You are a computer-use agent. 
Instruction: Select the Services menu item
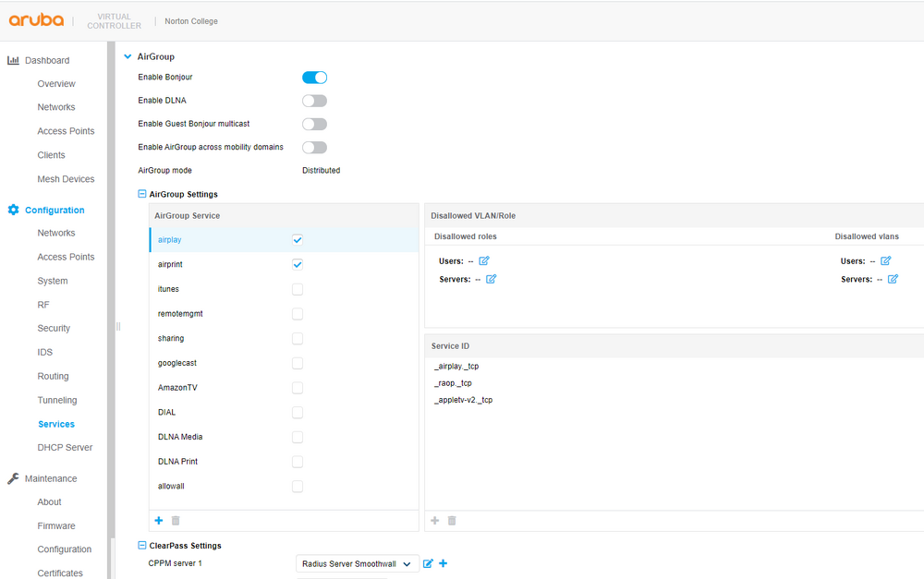(x=56, y=424)
